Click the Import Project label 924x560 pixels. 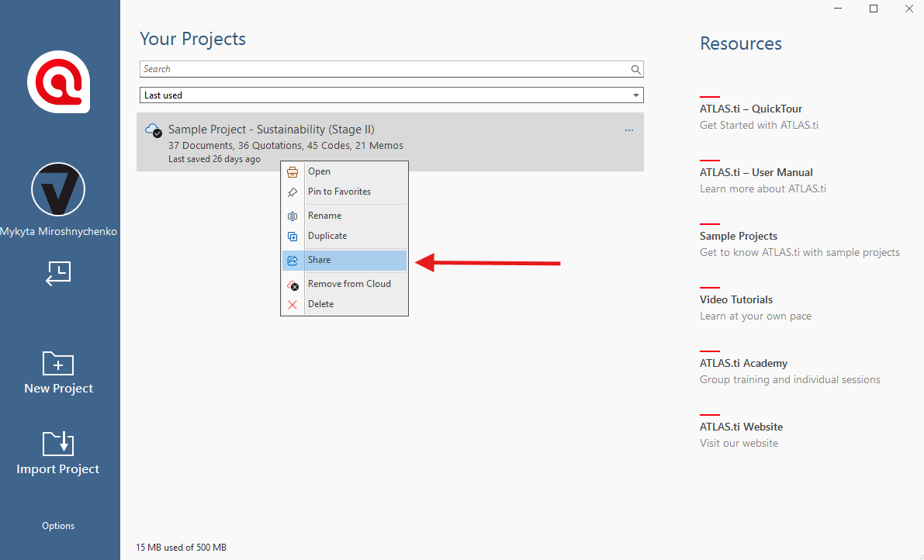click(57, 468)
